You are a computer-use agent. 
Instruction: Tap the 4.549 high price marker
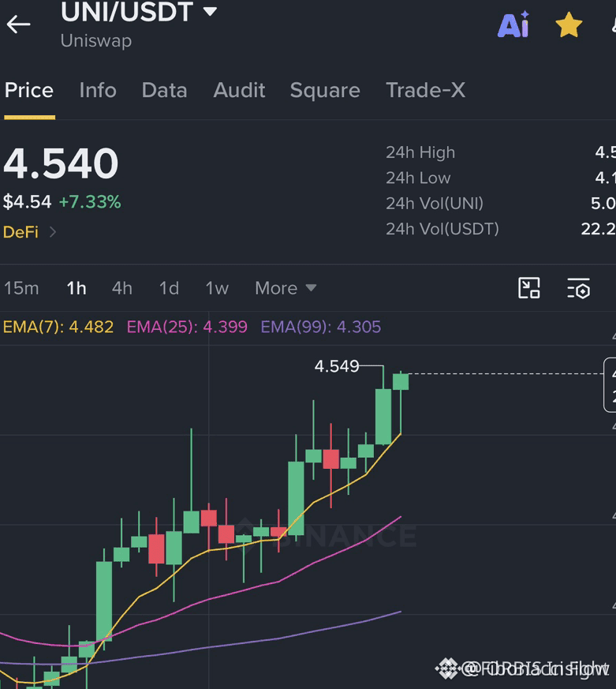(337, 366)
